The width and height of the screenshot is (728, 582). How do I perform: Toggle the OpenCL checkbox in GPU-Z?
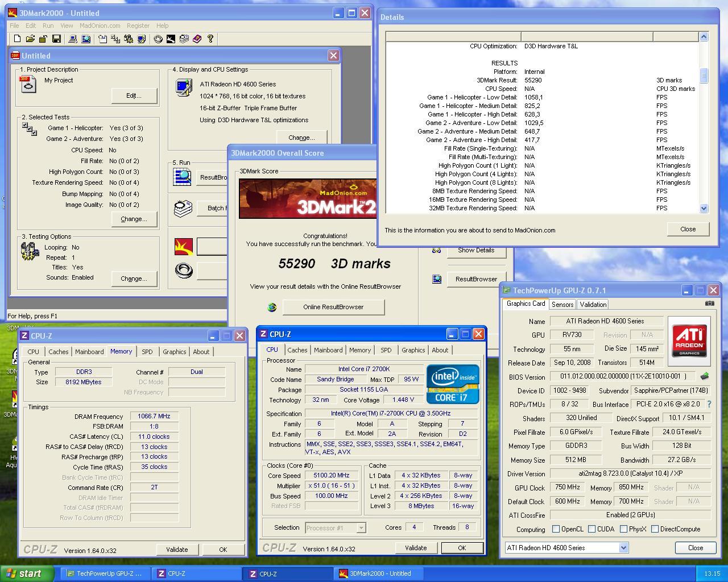(556, 529)
